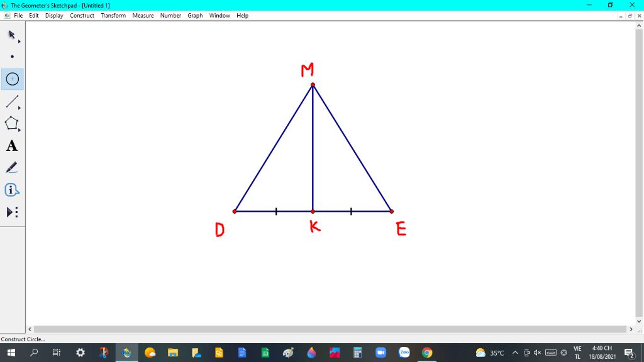Click the red label E
The image size is (644, 362).
tap(401, 229)
